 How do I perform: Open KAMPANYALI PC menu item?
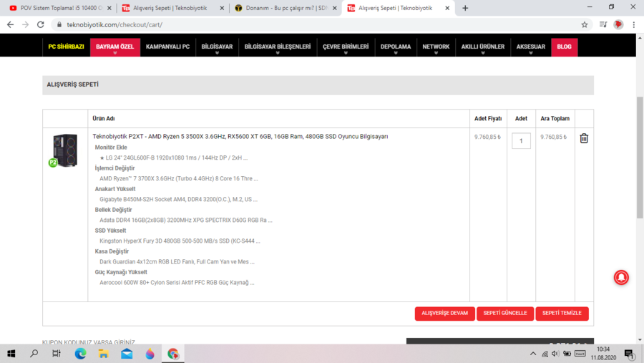click(167, 47)
